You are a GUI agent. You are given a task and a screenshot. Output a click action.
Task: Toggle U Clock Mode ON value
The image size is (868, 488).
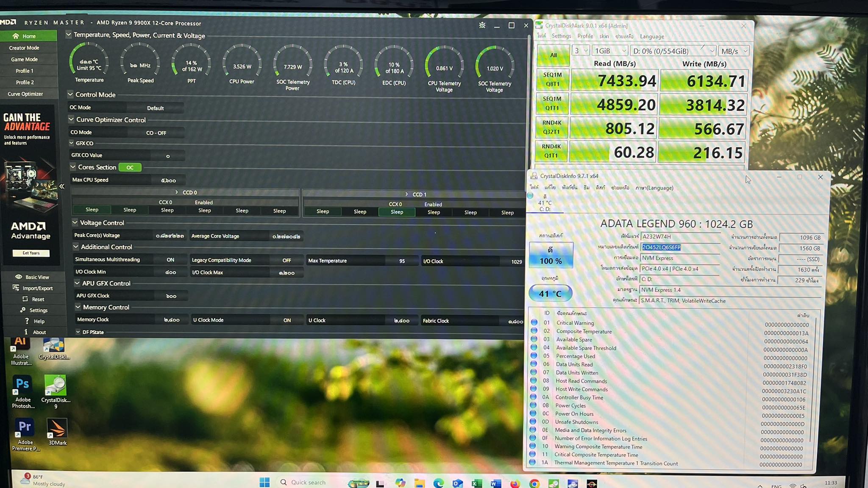pyautogui.click(x=287, y=320)
